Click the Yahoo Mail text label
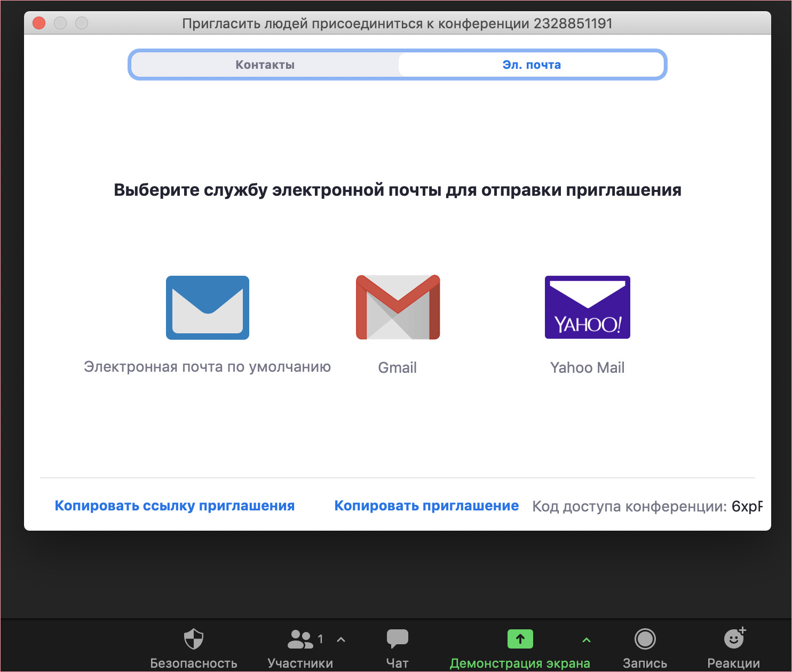Image resolution: width=792 pixels, height=672 pixels. coord(587,367)
